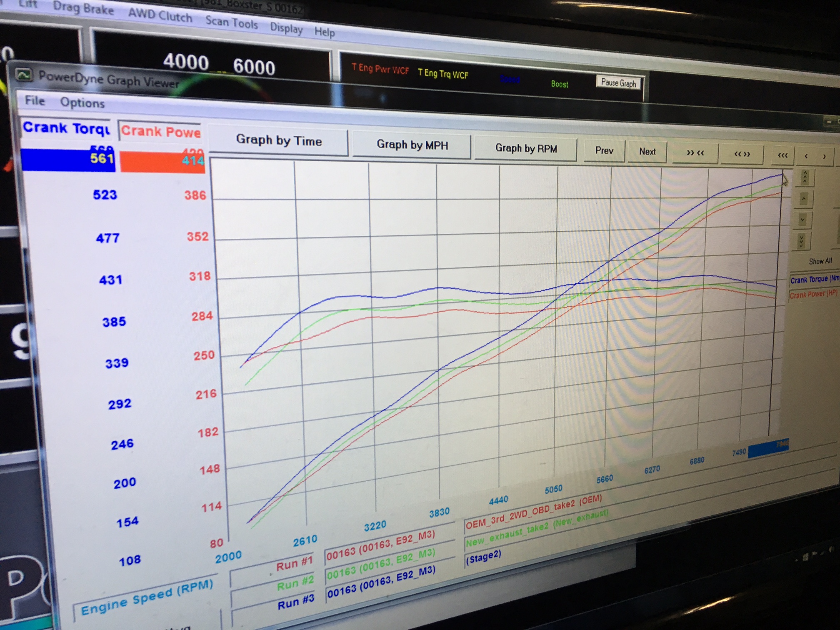840x630 pixels.
Task: Click the Graph by RPM button
Action: tap(526, 148)
